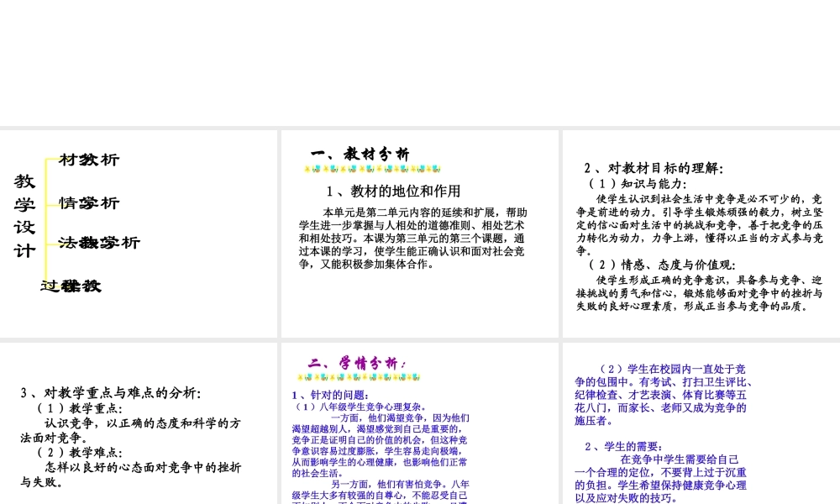Click the paragraph beginning 在竞争中学生需要给自己
The image size is (840, 504).
[x=660, y=479]
